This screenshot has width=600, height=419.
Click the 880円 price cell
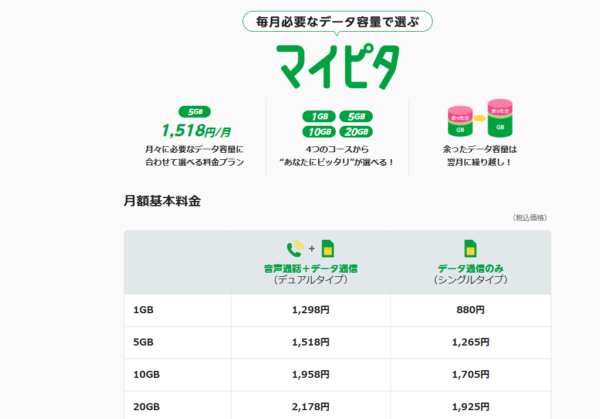pos(471,310)
